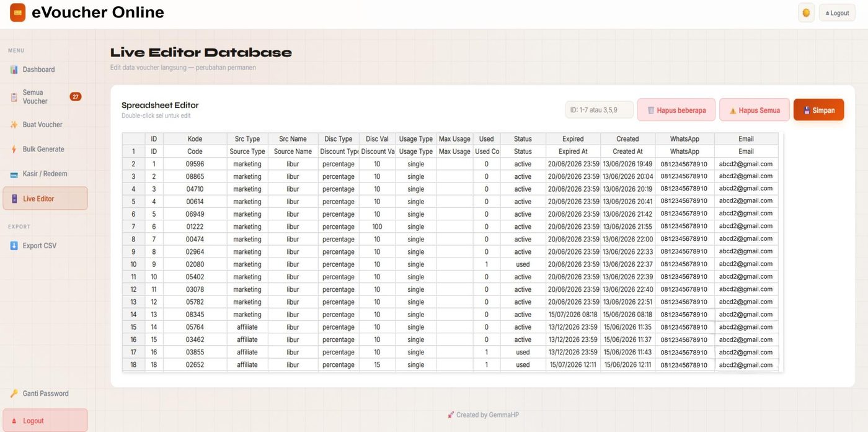Open Semua Voucher menu item

[45, 97]
